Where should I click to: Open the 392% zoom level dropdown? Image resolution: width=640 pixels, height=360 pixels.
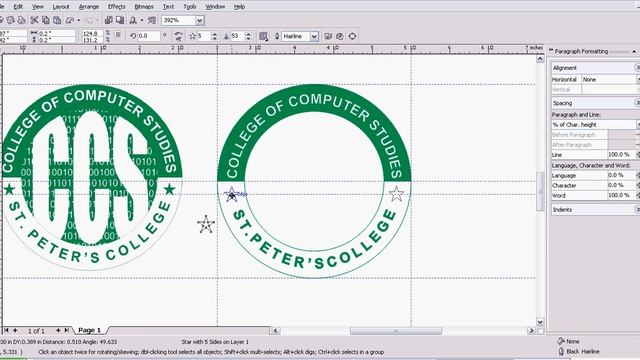point(199,20)
